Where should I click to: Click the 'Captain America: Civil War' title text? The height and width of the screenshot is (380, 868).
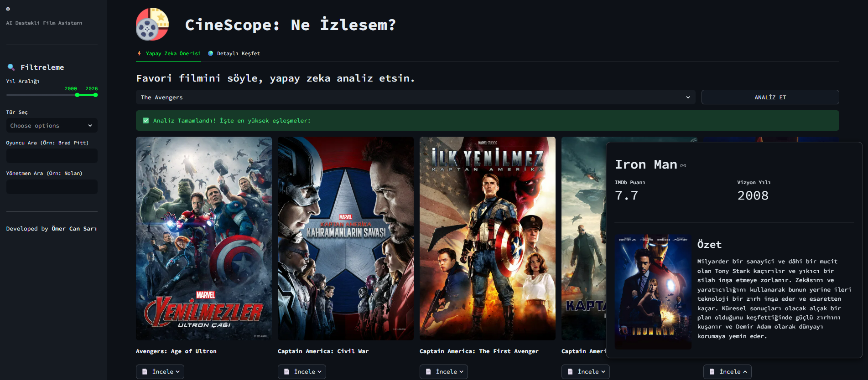[x=323, y=351]
